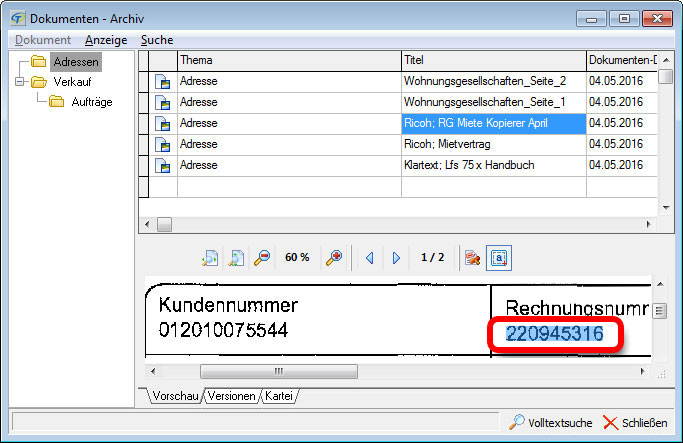Go to next page with right arrow
The image size is (683, 443).
[x=396, y=257]
